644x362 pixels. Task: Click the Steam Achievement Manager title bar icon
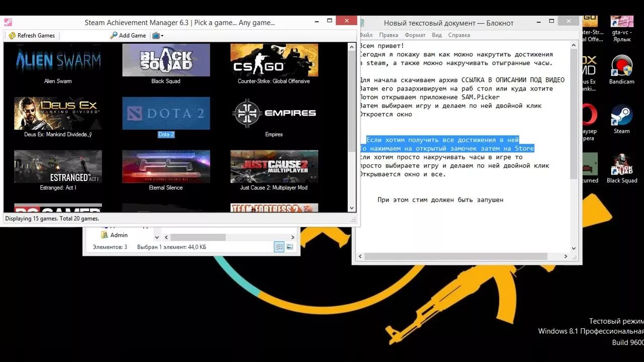coord(8,23)
